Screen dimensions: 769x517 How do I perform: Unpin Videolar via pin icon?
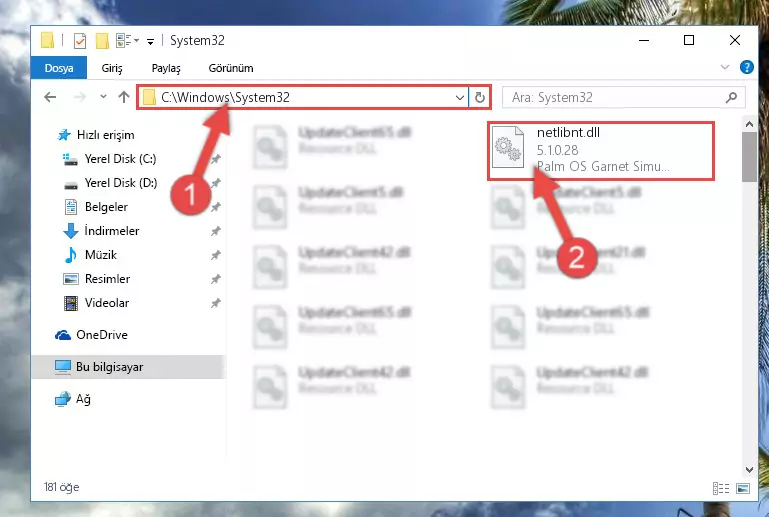(215, 303)
